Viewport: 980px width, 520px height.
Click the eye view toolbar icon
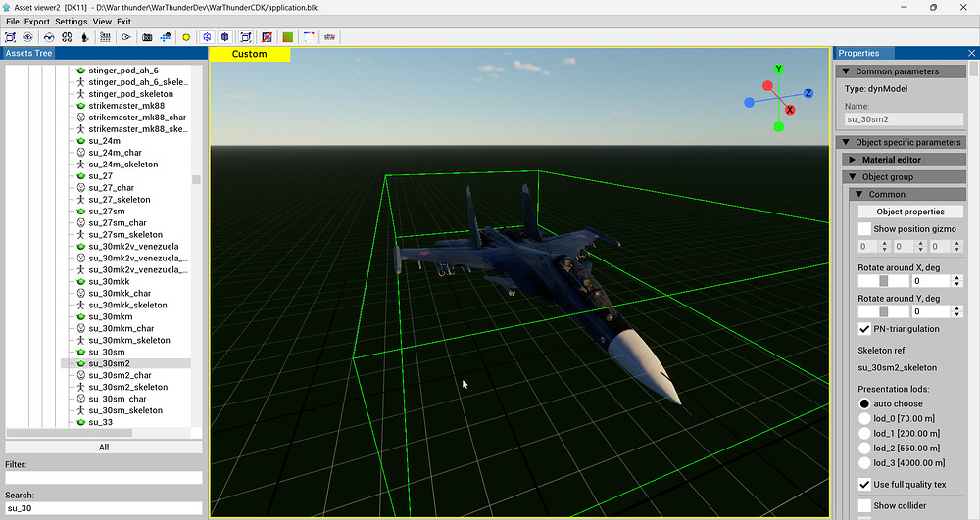[28, 36]
